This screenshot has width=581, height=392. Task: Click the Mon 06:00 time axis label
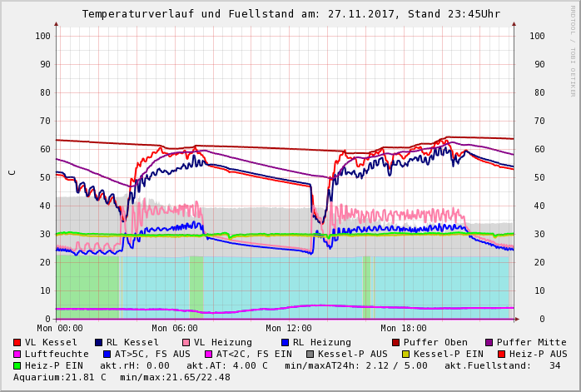175,329
